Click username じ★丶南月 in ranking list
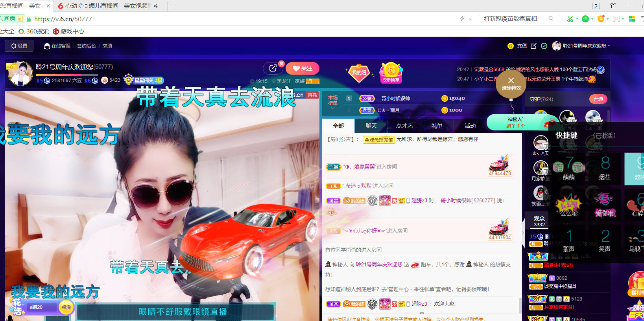 click(388, 110)
